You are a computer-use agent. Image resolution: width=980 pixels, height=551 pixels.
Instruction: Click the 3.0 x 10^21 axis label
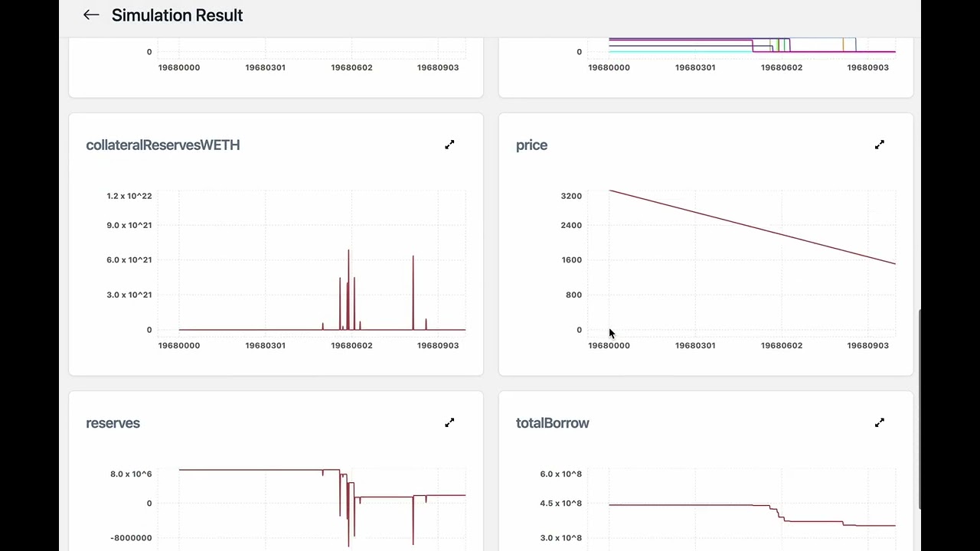coord(129,295)
